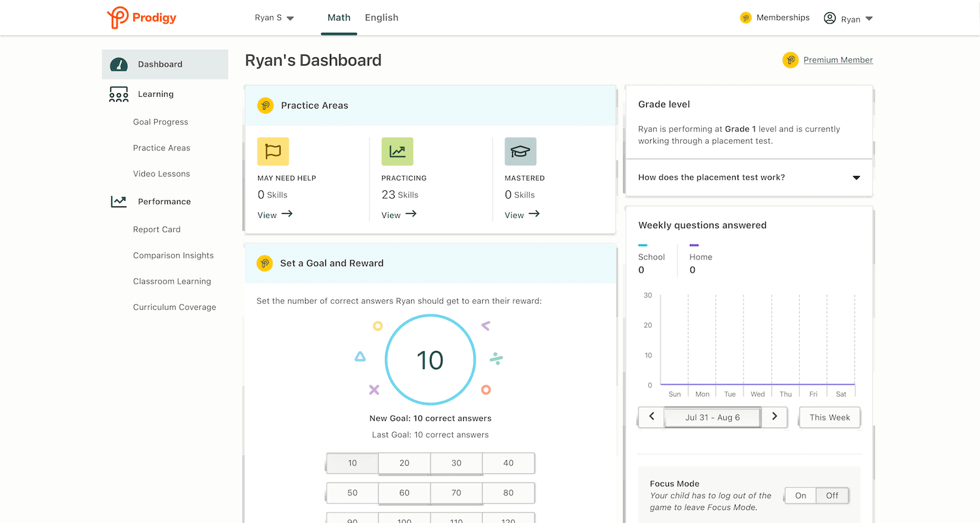The height and width of the screenshot is (523, 980).
Task: Switch to the English tab
Action: click(x=382, y=18)
